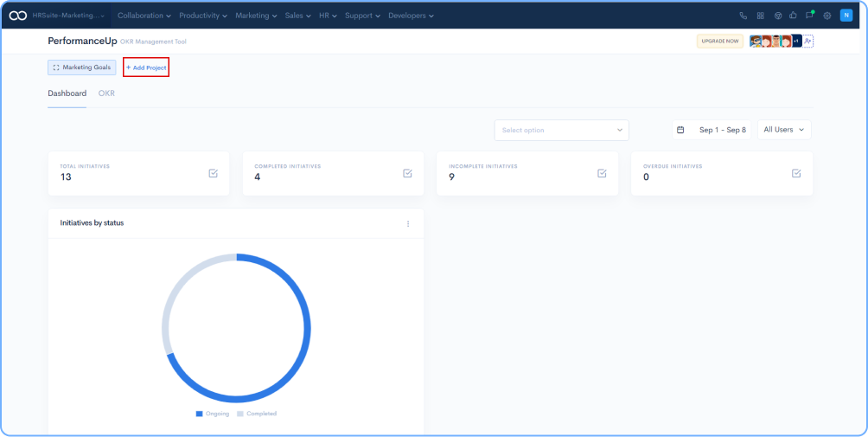
Task: Click the infinity logo icon
Action: [x=18, y=16]
